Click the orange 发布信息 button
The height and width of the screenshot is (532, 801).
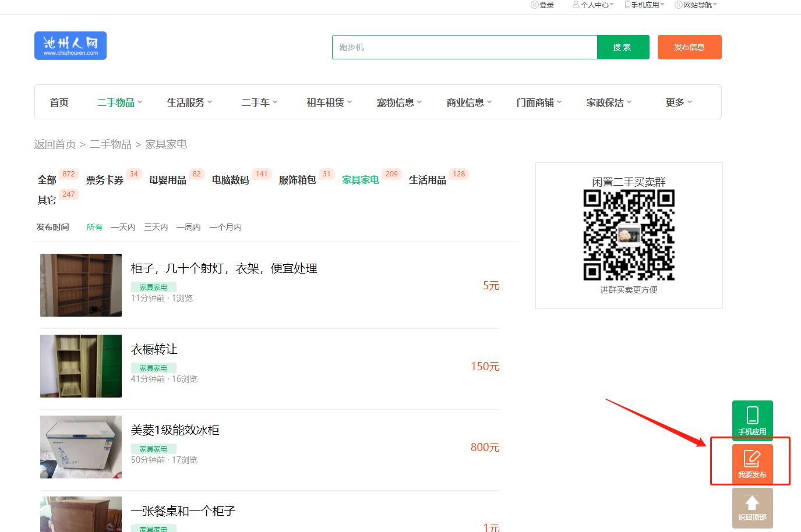pyautogui.click(x=689, y=47)
